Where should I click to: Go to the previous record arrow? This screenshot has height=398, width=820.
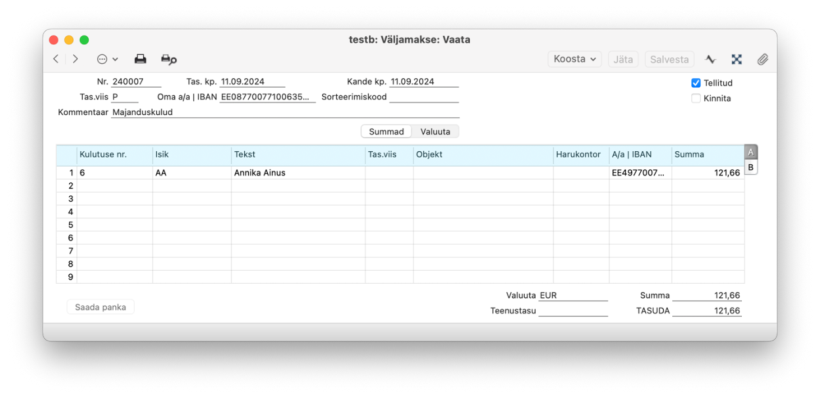click(x=56, y=59)
